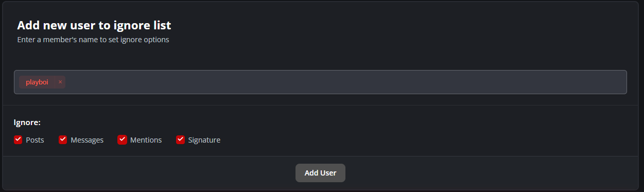The width and height of the screenshot is (644, 192).
Task: Click the Posts label text
Action: tap(35, 140)
